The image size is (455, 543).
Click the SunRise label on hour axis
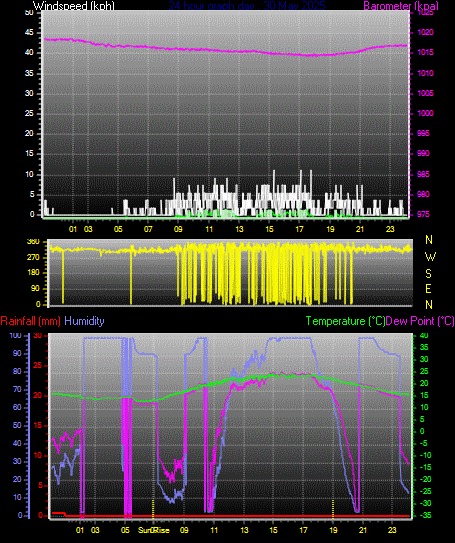click(154, 530)
